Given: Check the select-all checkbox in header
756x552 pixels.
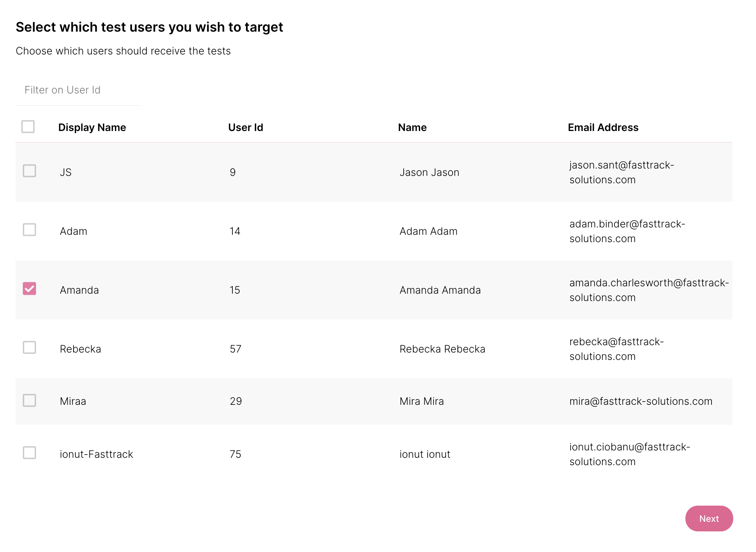Looking at the screenshot, I should pos(28,127).
